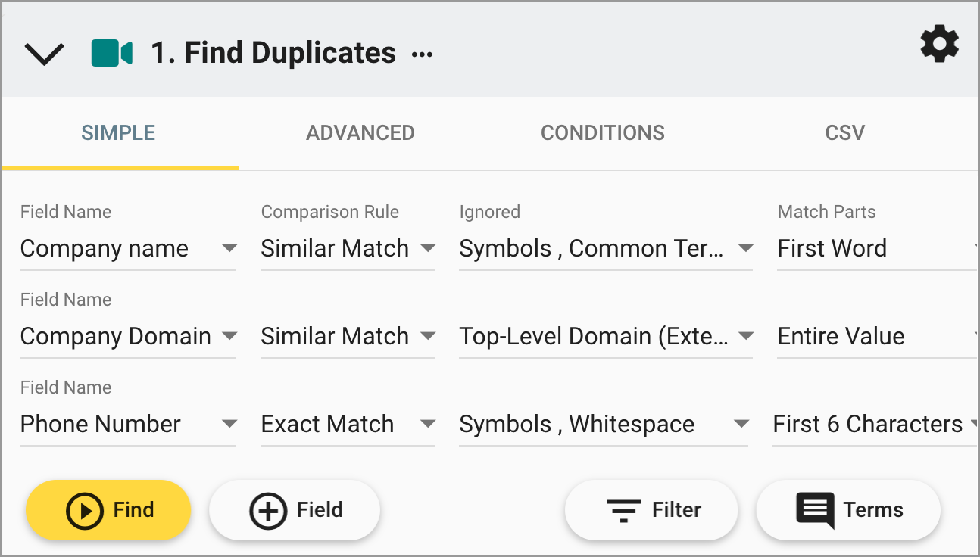Switch to the ADVANCED tab

tap(360, 132)
